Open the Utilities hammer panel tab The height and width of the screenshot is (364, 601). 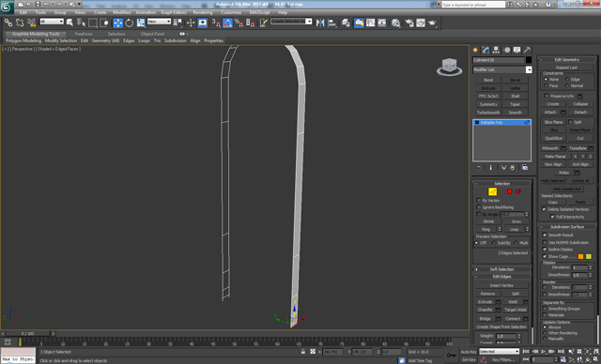point(528,50)
